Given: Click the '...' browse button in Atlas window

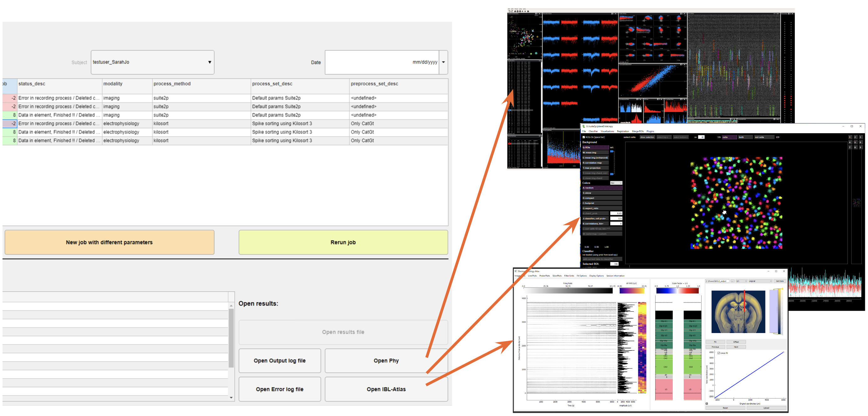Looking at the screenshot, I should tap(733, 281).
